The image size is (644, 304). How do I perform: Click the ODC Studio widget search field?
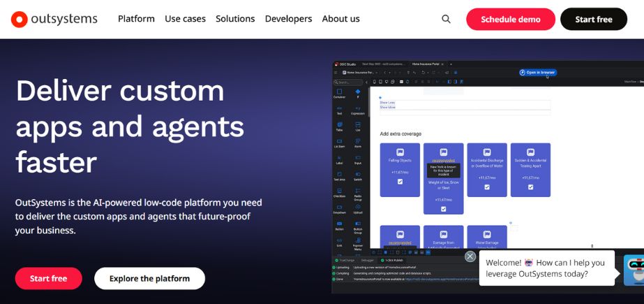pos(348,82)
